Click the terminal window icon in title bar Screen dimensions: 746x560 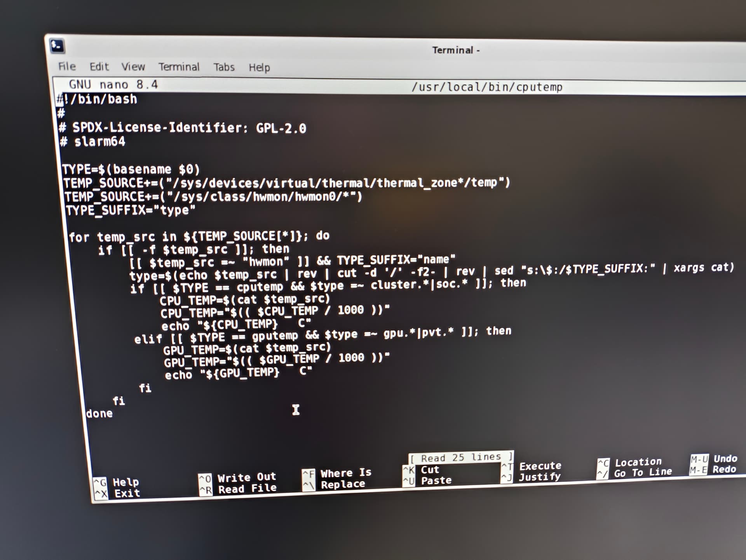(x=57, y=46)
